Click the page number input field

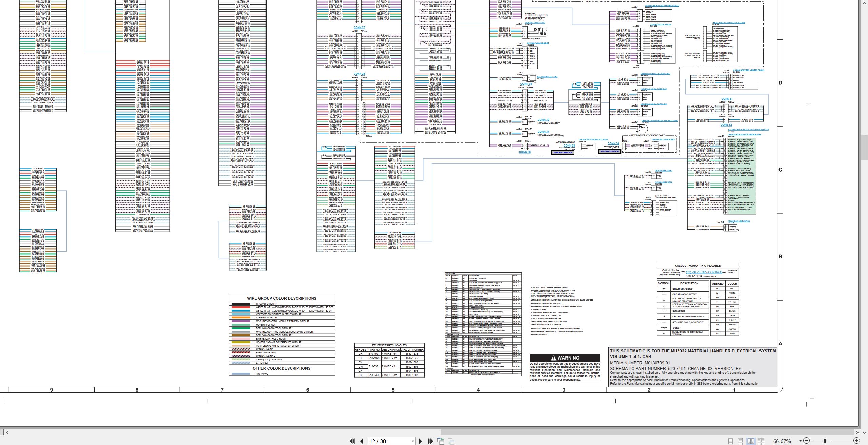click(389, 441)
